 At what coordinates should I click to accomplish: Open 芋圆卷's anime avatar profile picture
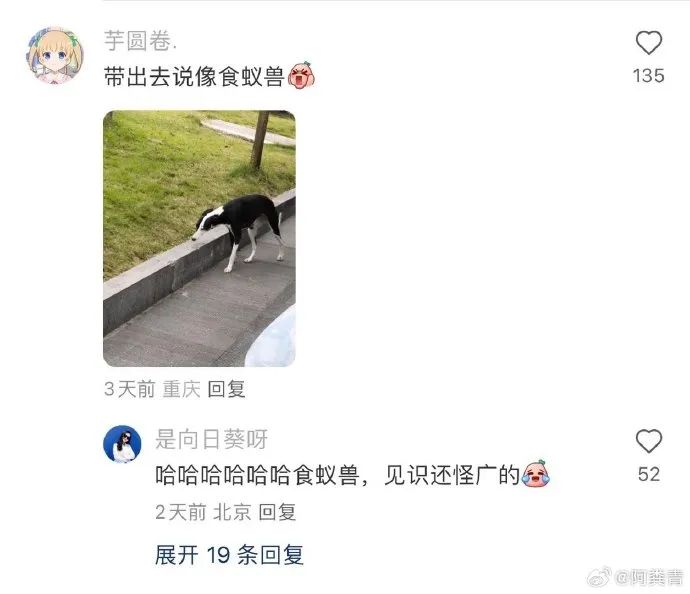point(55,55)
